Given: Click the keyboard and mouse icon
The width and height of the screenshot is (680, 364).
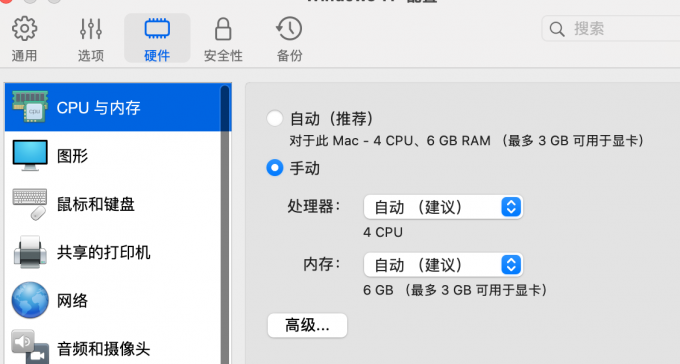Looking at the screenshot, I should [30, 204].
